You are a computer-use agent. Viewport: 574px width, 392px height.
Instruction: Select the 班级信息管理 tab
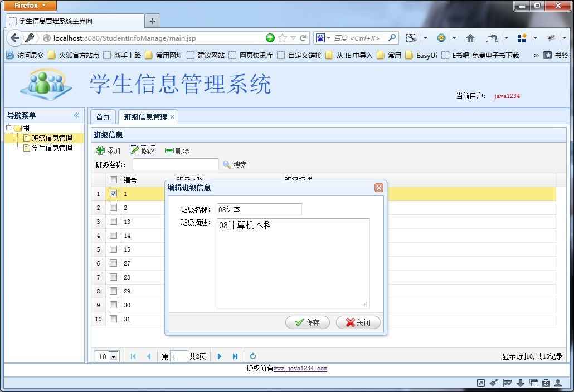(145, 117)
